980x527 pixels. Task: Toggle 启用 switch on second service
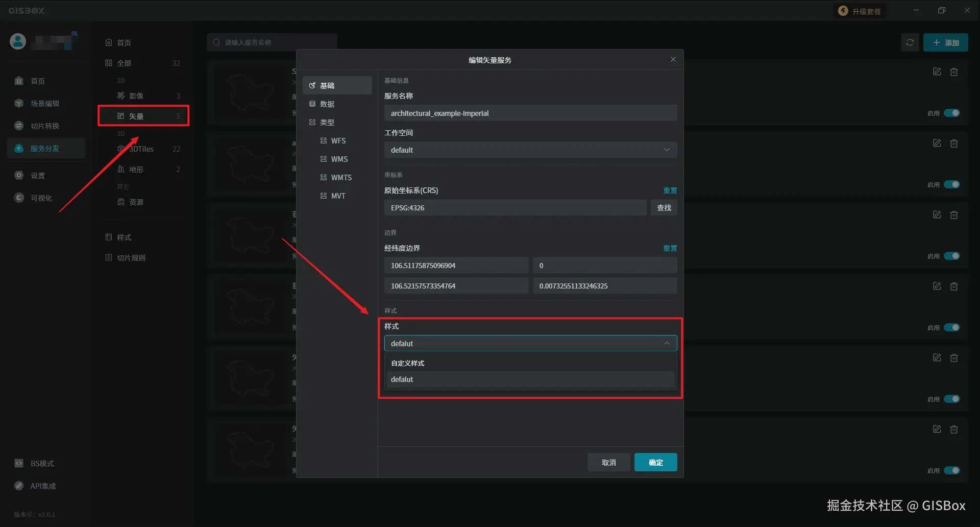(x=951, y=184)
